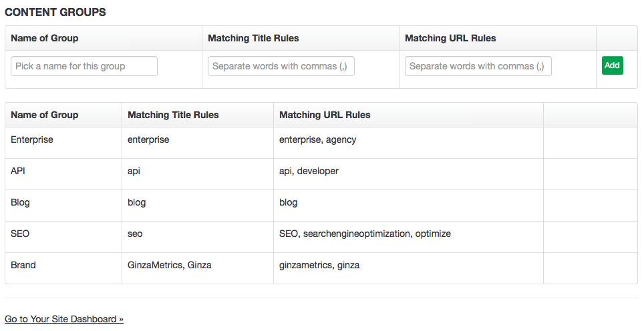Viewport: 644px width, 331px height.
Task: Click the CONTENT GROUPS heading
Action: [55, 12]
